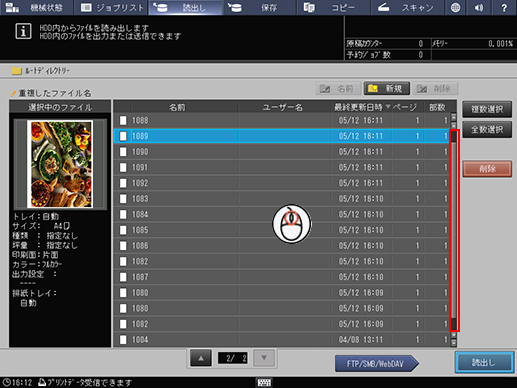Go to the コピー tab

click(334, 7)
